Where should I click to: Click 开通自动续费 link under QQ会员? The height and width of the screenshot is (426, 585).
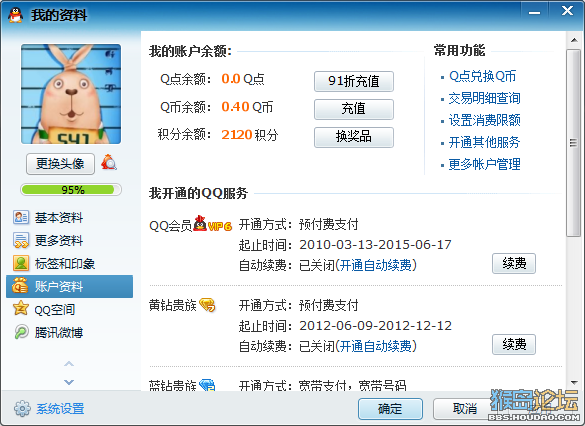pyautogui.click(x=376, y=265)
